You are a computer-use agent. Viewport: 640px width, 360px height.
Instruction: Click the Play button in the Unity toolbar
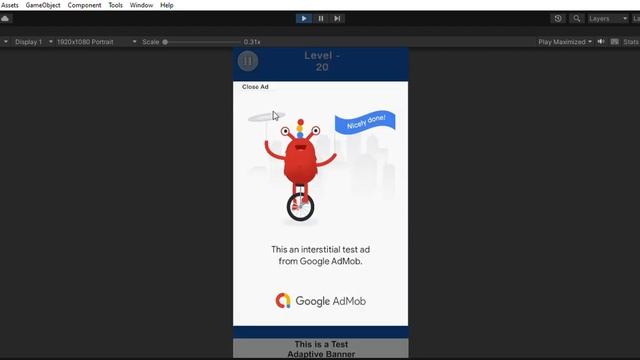(304, 18)
